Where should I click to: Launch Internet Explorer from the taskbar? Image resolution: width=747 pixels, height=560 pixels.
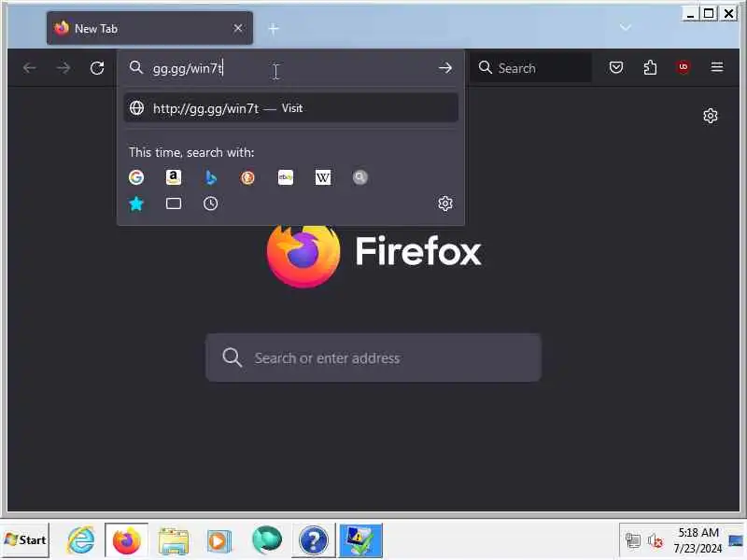pyautogui.click(x=81, y=540)
